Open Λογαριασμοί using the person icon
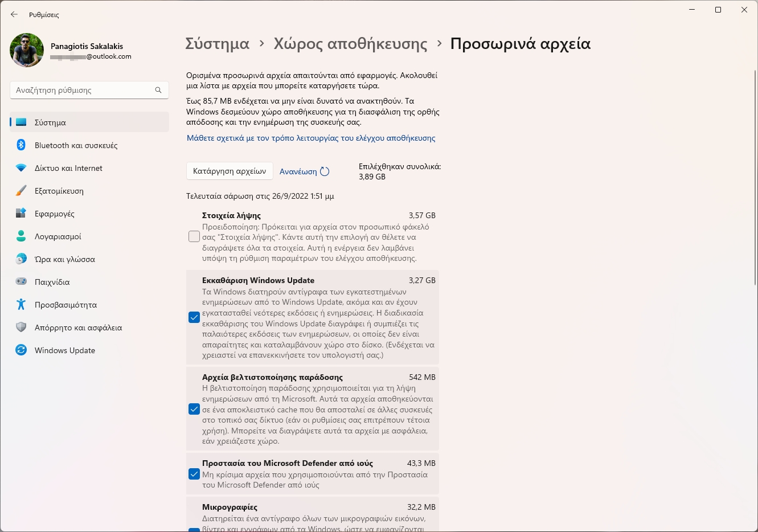758x532 pixels. click(x=21, y=236)
